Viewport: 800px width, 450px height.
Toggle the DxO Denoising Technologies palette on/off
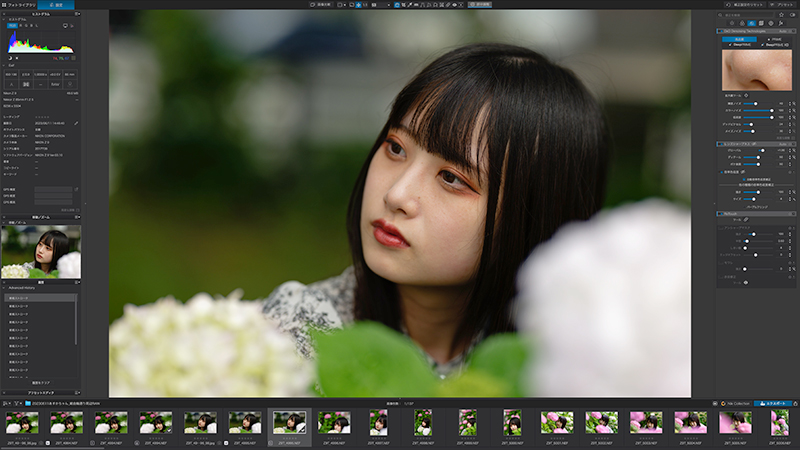tap(721, 31)
